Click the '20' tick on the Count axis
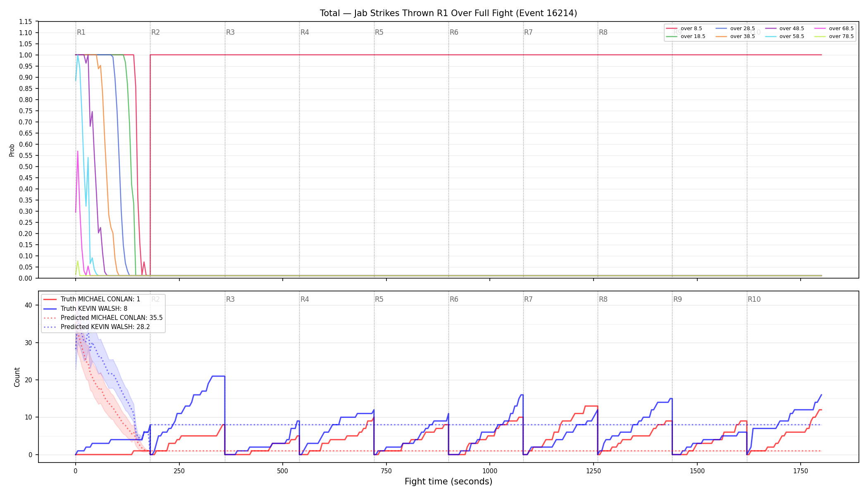 [x=28, y=380]
